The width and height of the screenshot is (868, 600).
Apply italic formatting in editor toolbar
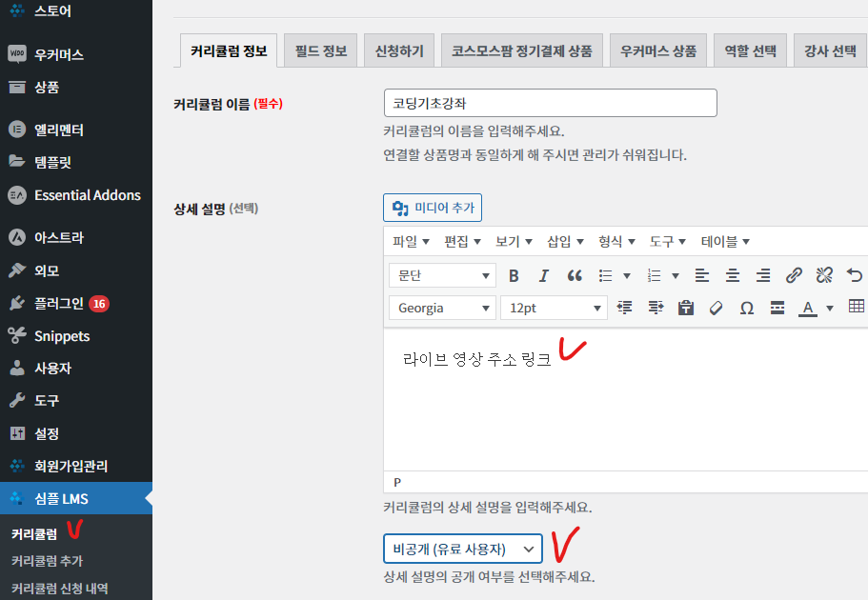544,275
